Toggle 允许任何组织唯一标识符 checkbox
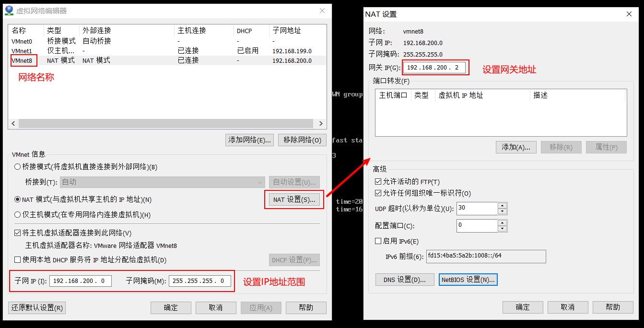The height and width of the screenshot is (328, 644). pyautogui.click(x=378, y=193)
